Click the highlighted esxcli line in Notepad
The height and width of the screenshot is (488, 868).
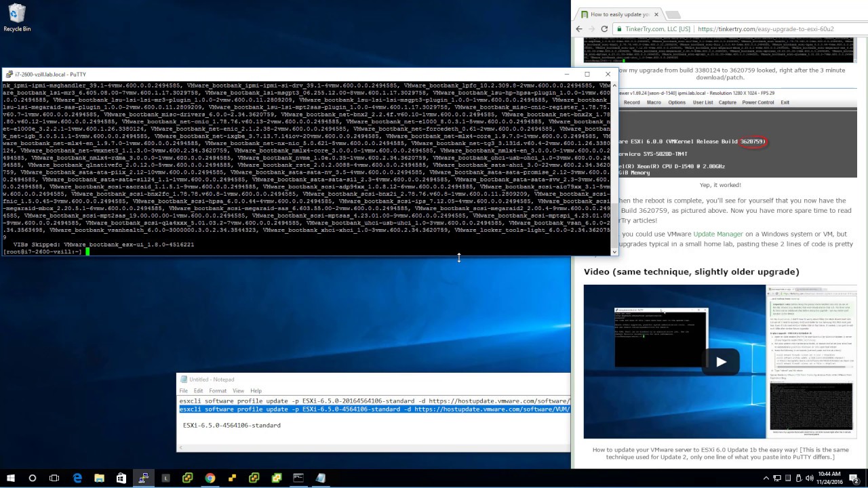coord(374,409)
